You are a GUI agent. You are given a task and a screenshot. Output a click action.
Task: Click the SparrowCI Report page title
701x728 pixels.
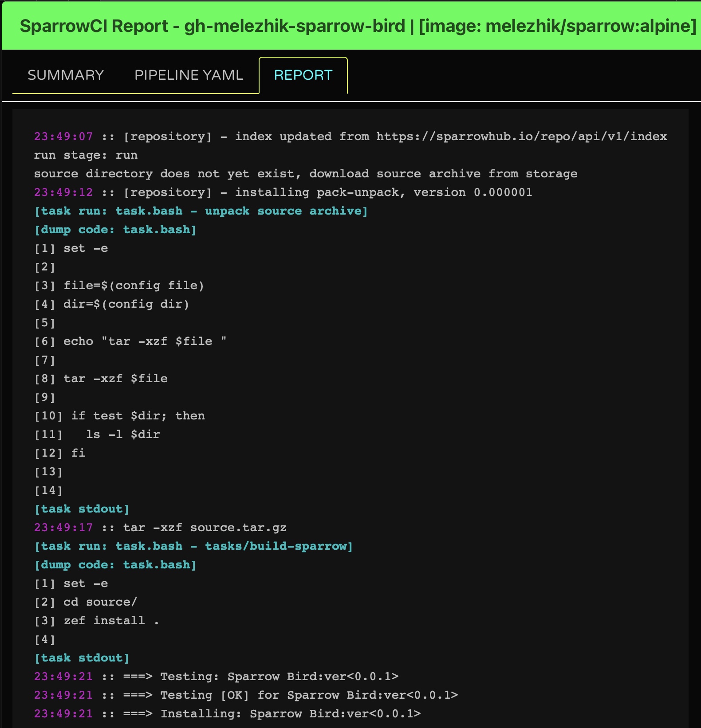[358, 26]
